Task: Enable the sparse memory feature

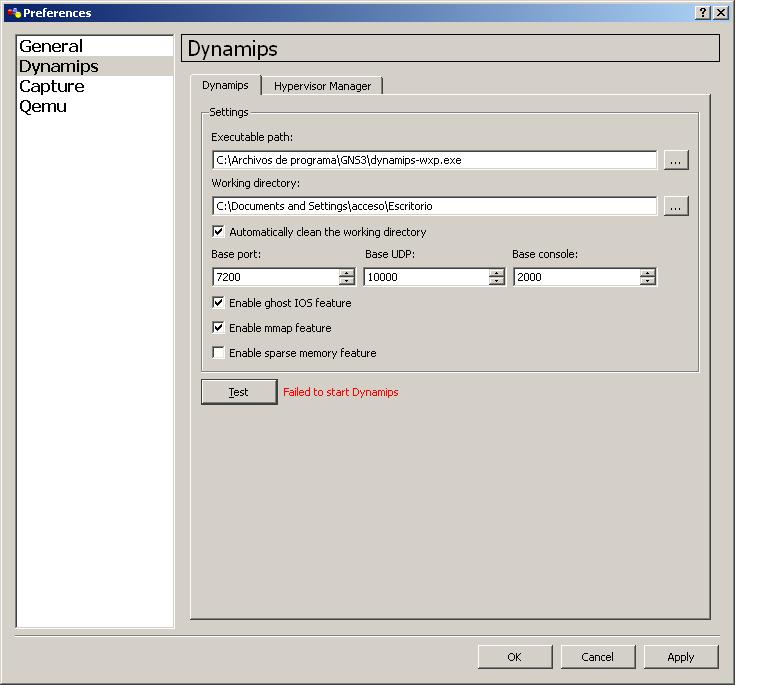Action: [x=219, y=353]
